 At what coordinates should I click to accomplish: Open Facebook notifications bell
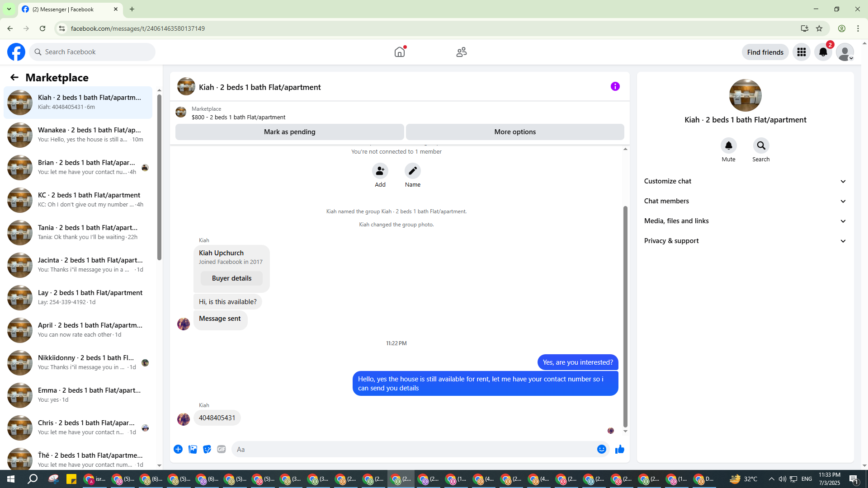(823, 52)
